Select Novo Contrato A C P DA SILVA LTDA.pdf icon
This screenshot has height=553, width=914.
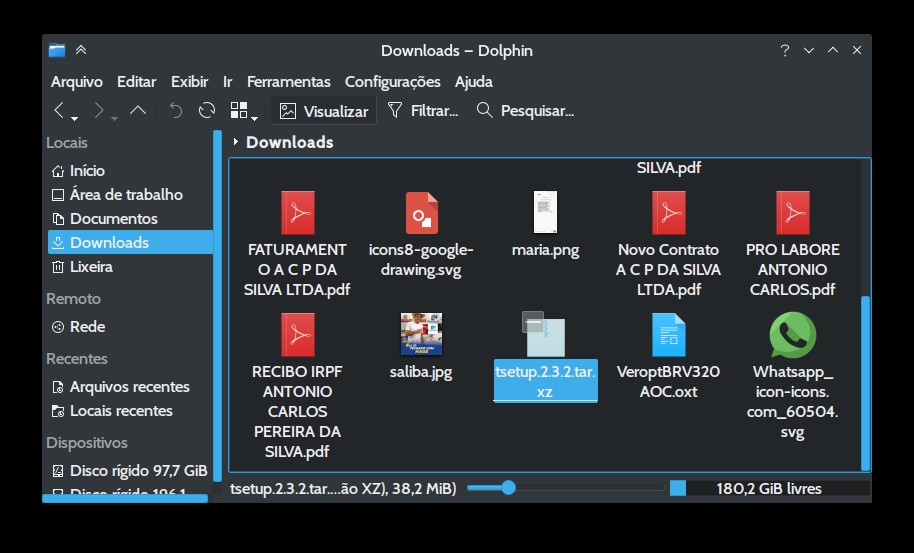point(669,213)
